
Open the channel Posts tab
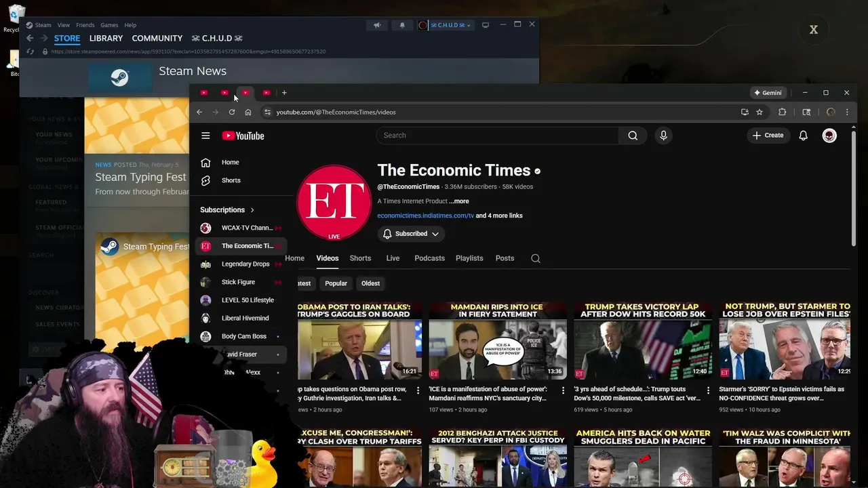(x=505, y=258)
